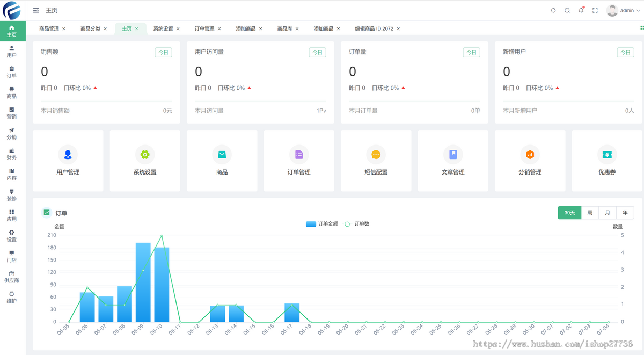This screenshot has width=644, height=355.
Task: Click 今日 badge on 用户访问量 card
Action: (317, 52)
